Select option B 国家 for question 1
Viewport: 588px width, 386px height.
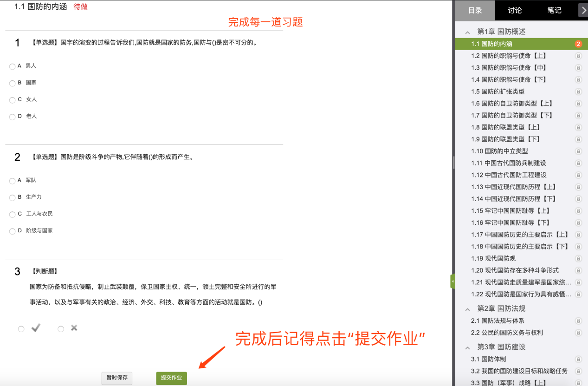13,83
